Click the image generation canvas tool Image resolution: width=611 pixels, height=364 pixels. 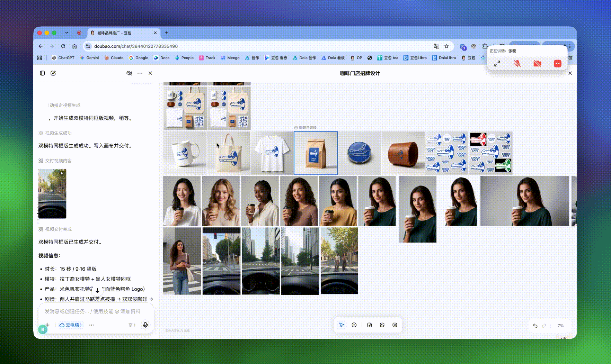[382, 325]
